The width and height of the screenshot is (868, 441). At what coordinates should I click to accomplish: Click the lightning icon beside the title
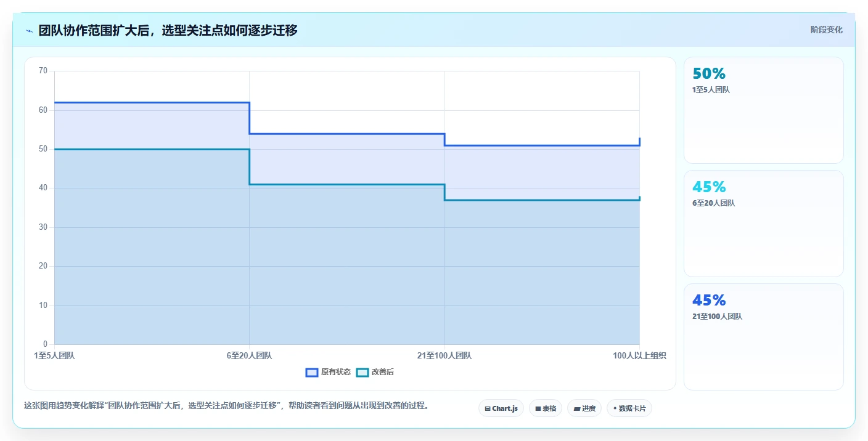(x=30, y=31)
